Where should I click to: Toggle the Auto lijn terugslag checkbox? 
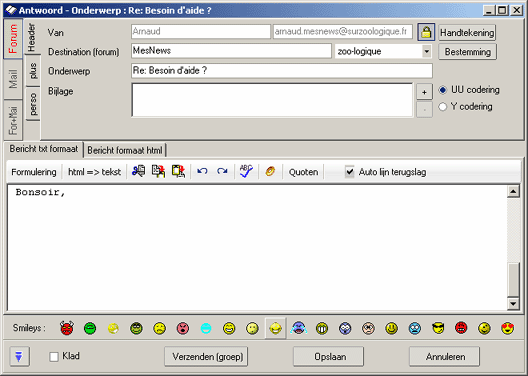350,172
